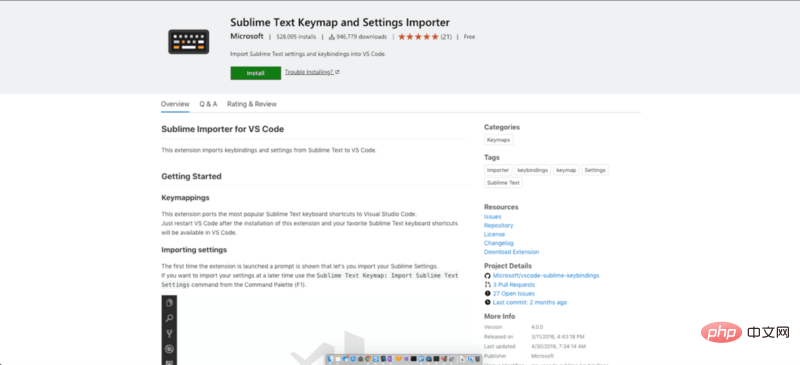Click the Search magnifier icon in preview image
800x365 pixels.
coord(169,319)
